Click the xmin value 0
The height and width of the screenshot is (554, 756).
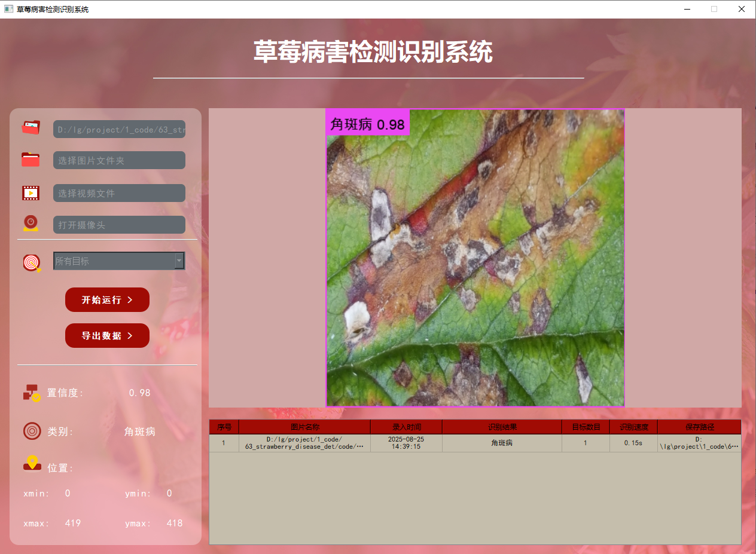pos(68,493)
